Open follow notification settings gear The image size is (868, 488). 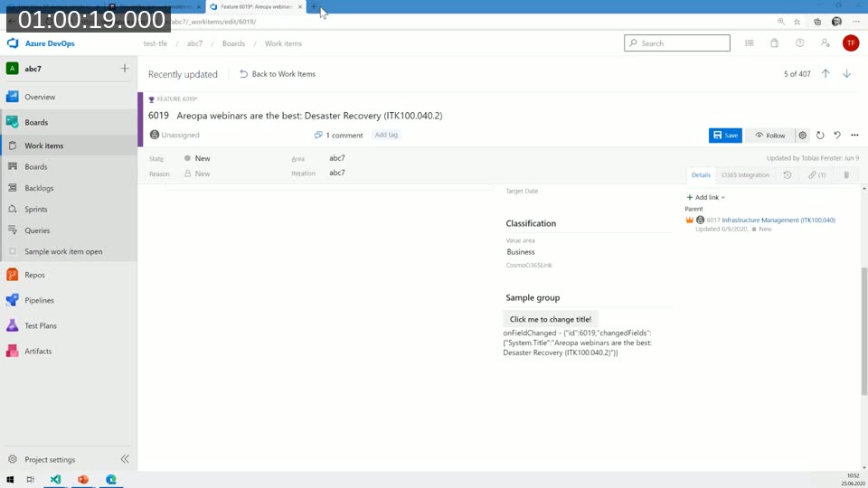tap(802, 136)
